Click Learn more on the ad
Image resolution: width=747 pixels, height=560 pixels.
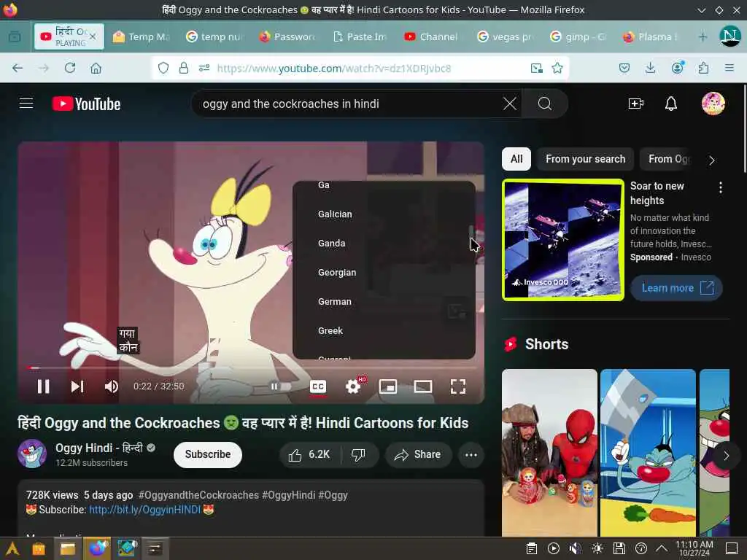click(x=676, y=288)
